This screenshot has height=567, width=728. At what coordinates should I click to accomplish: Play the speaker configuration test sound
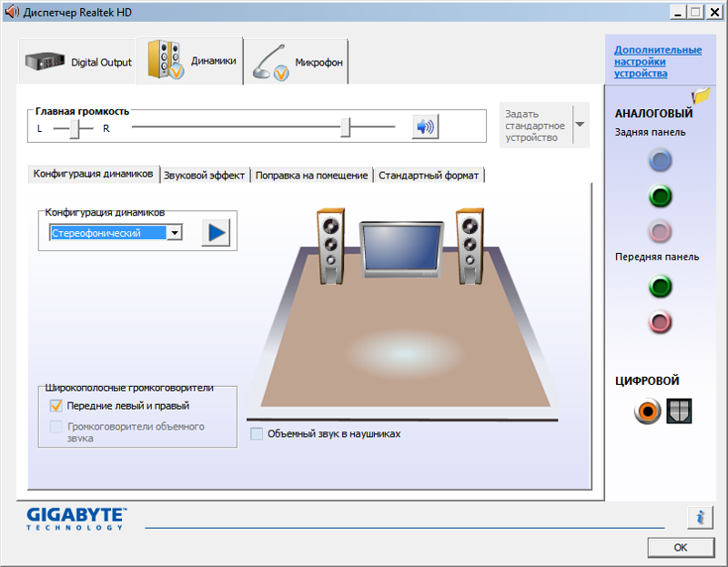pyautogui.click(x=216, y=233)
